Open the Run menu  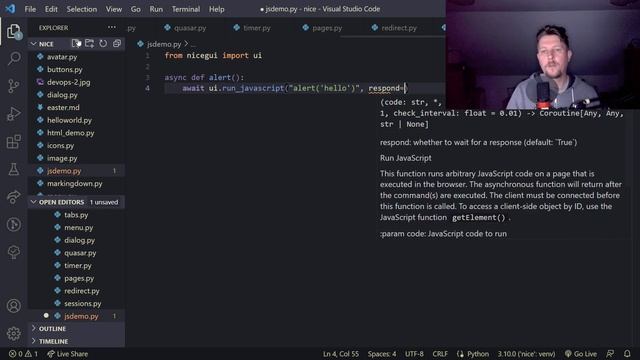[x=156, y=9]
